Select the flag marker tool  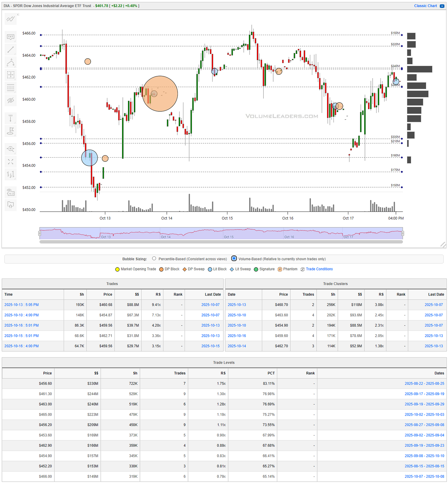(x=10, y=131)
